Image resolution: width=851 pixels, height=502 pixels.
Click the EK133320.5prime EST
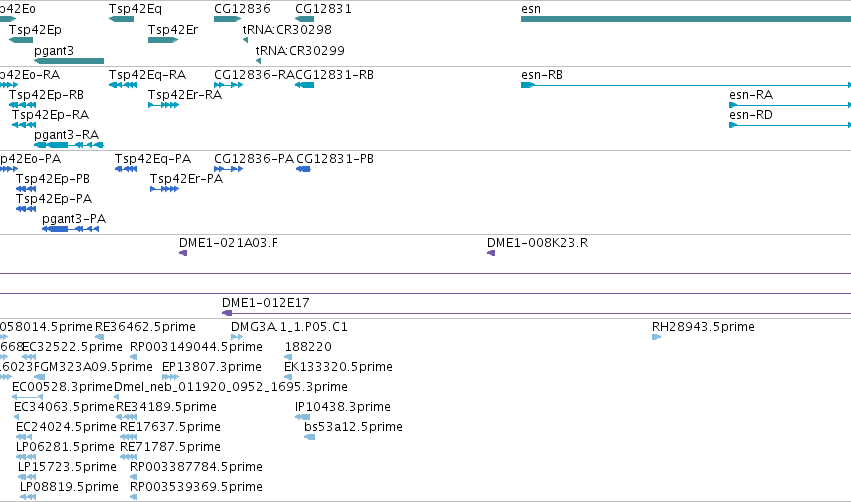pyautogui.click(x=288, y=377)
